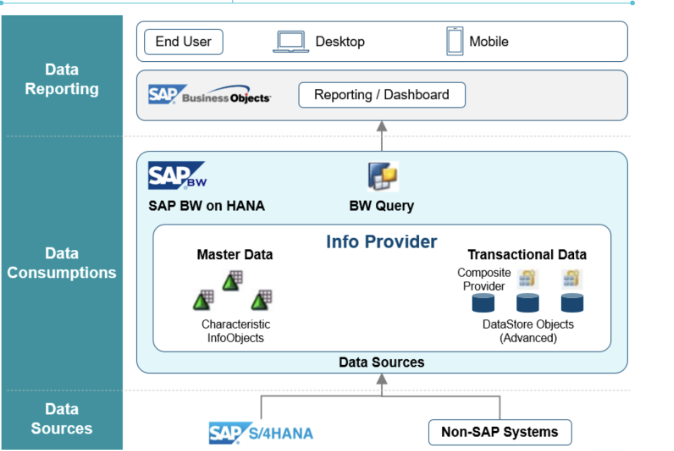
Task: Click the rightmost Composite Provider icon
Action: click(x=572, y=277)
